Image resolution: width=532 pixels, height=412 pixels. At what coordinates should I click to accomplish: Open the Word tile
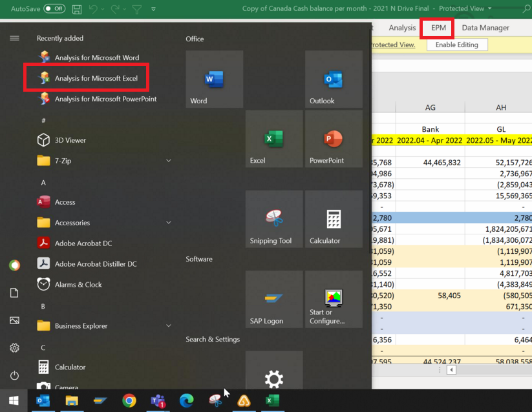point(215,79)
